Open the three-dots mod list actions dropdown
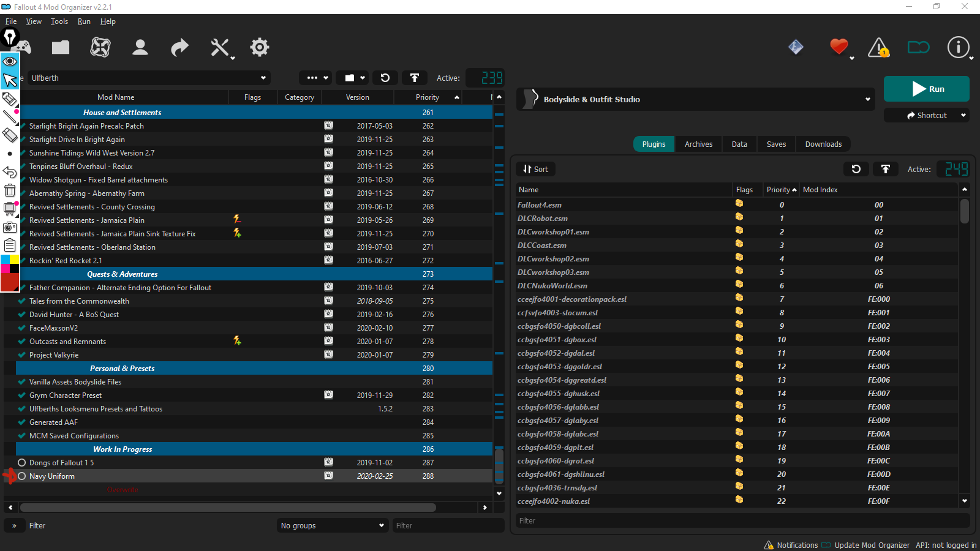 coord(315,78)
